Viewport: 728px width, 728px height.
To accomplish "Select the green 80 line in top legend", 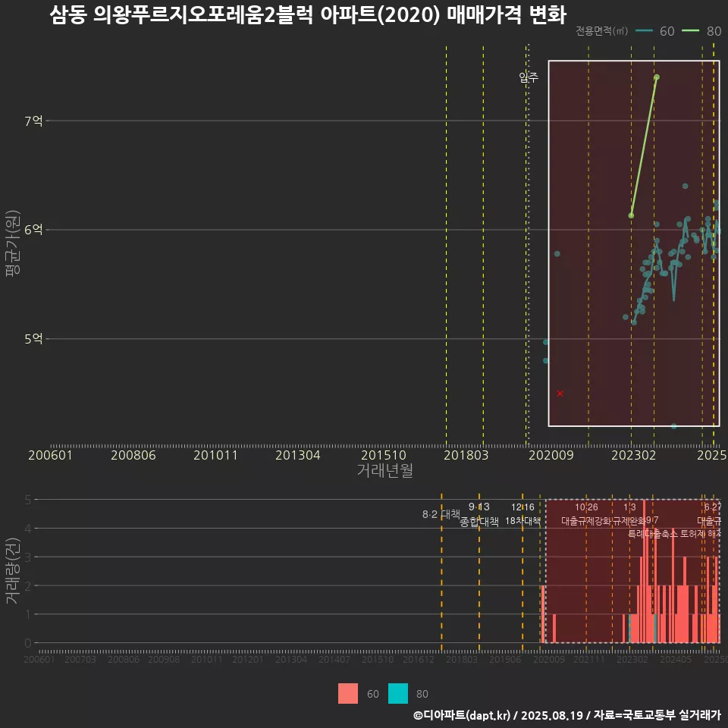I will click(690, 31).
